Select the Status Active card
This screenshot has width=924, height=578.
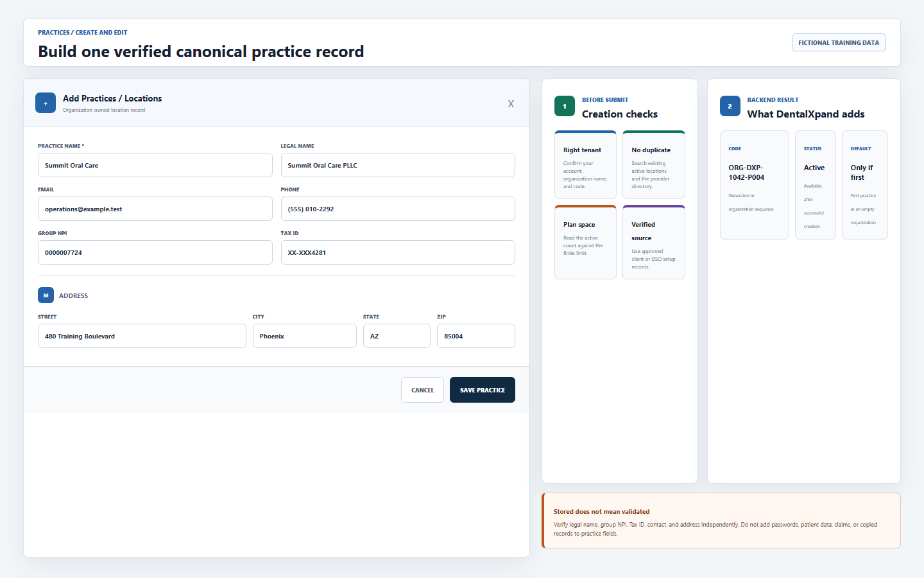816,185
